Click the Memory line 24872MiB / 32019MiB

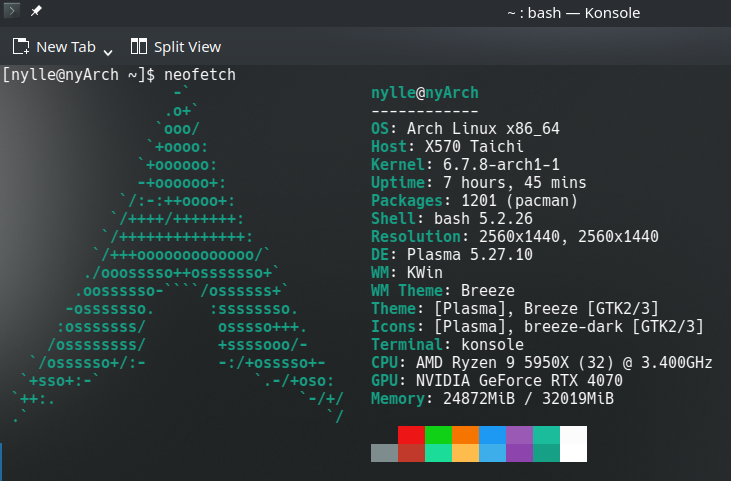click(x=492, y=399)
